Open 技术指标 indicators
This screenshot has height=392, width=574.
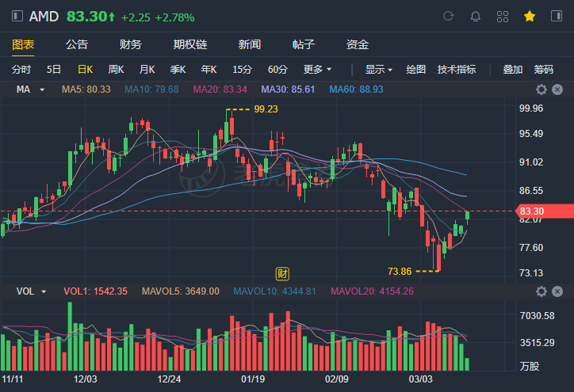coord(457,69)
